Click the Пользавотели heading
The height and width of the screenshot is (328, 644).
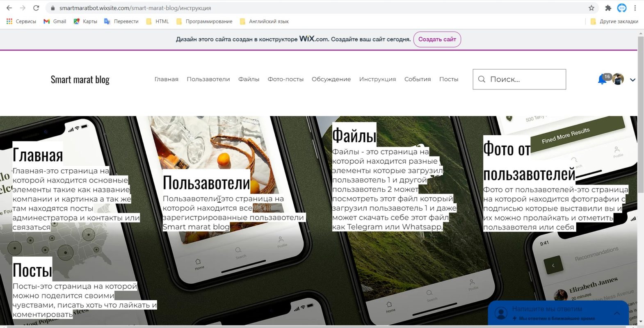point(206,182)
